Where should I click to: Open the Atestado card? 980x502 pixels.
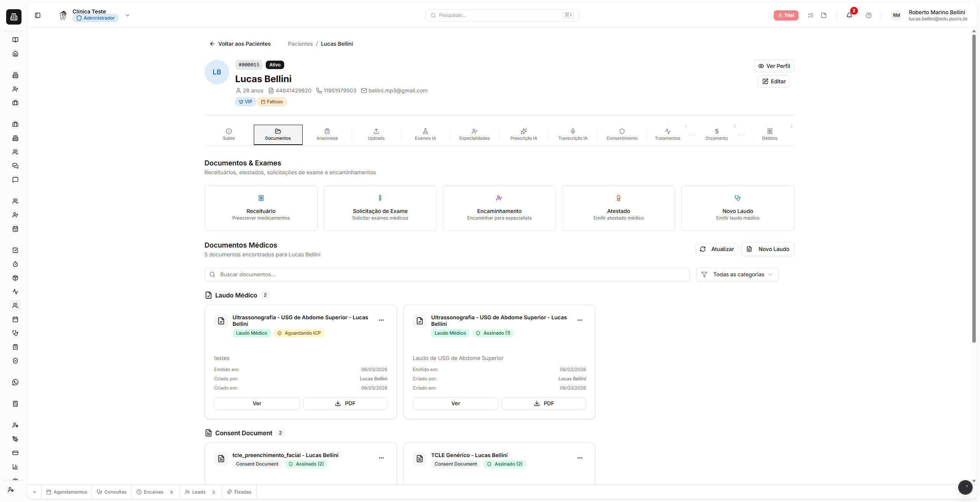(x=618, y=208)
